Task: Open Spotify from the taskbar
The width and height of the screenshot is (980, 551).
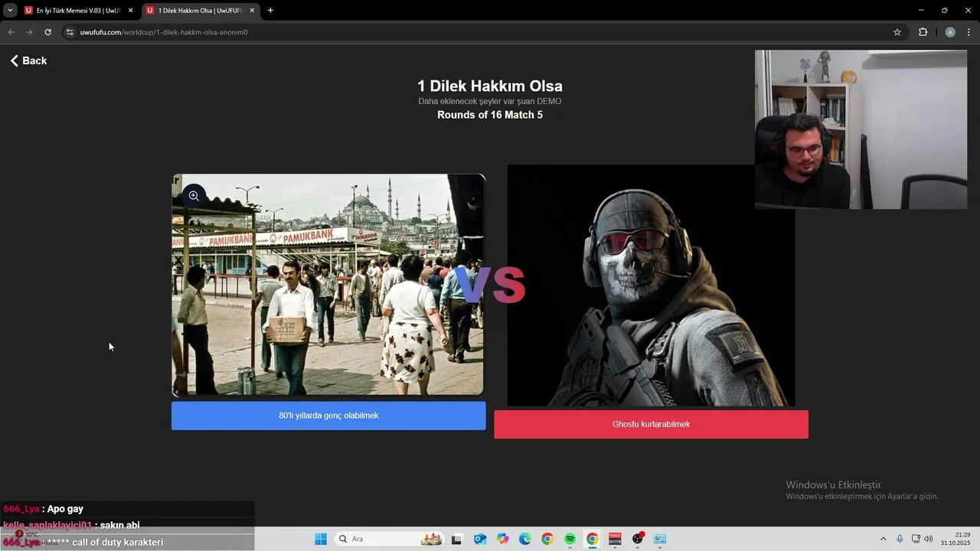Action: (x=570, y=539)
